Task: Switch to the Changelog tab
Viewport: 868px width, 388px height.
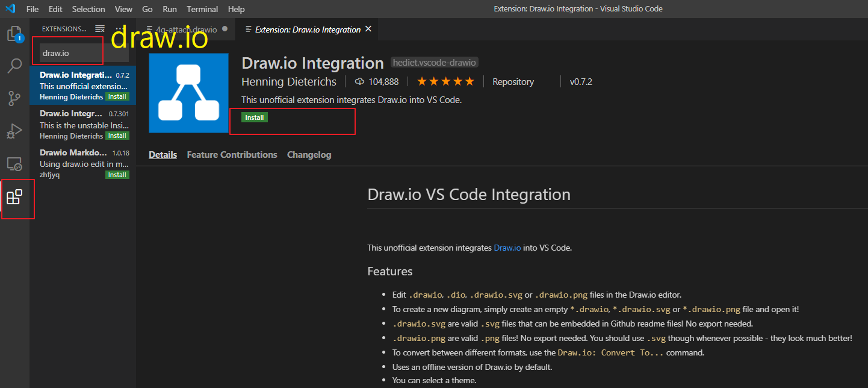Action: point(309,155)
